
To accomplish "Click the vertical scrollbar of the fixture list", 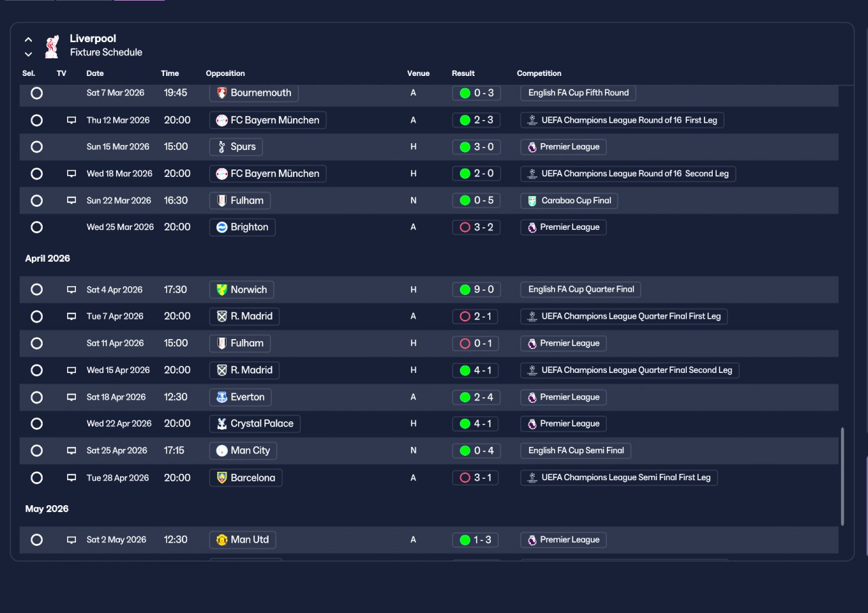I will (x=842, y=476).
